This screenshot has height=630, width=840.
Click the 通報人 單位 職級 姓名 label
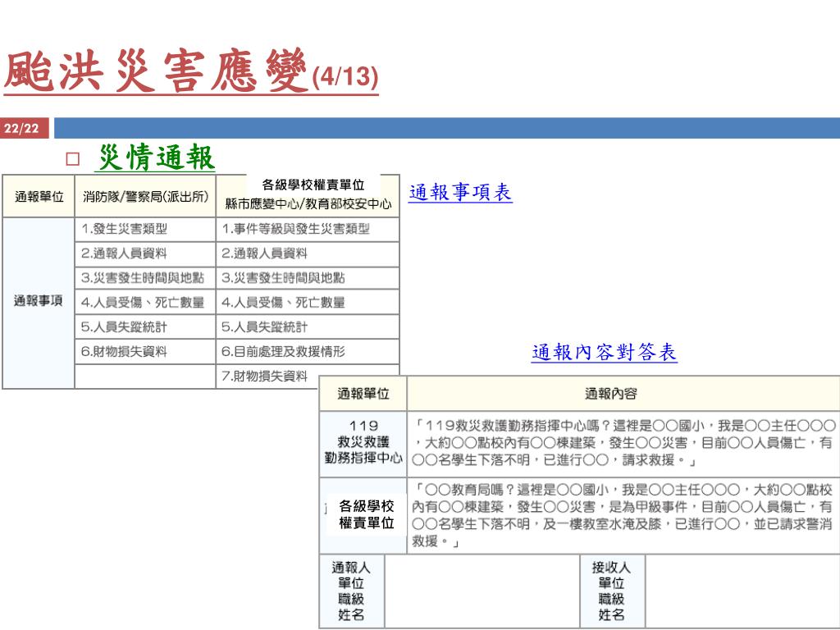pos(351,591)
